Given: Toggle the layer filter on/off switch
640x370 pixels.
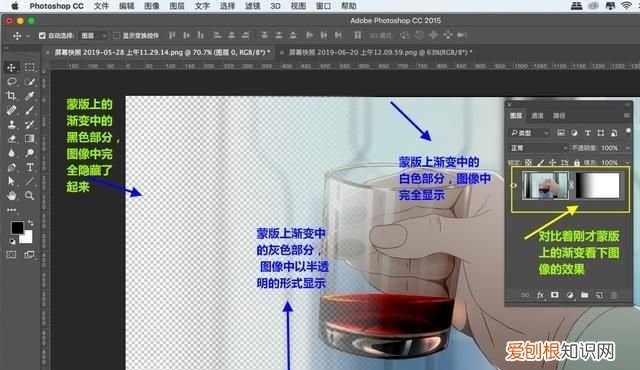Looking at the screenshot, I should 628,132.
